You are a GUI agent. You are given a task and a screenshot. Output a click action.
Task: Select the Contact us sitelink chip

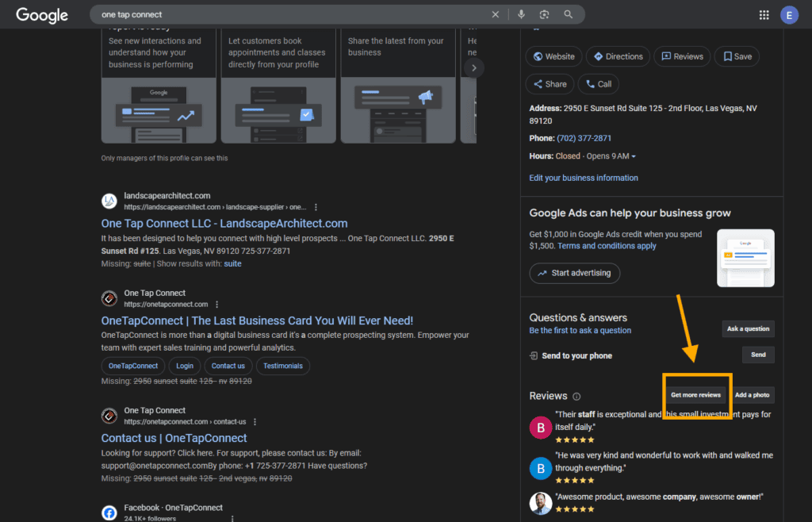click(228, 367)
